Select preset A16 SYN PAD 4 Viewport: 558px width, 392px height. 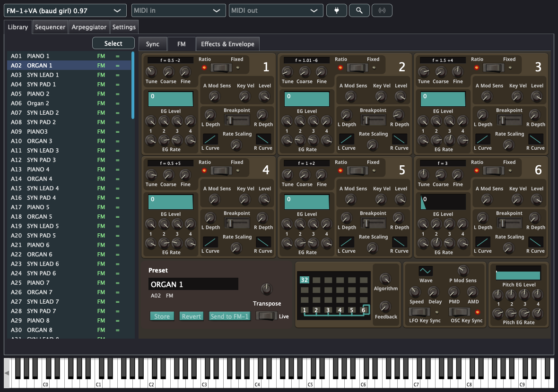pyautogui.click(x=70, y=197)
